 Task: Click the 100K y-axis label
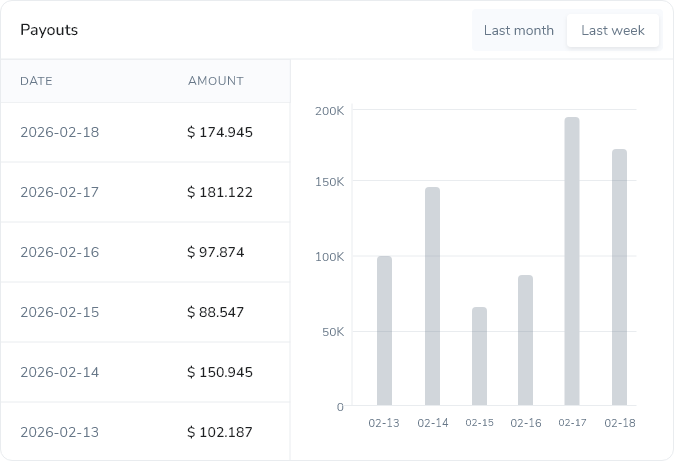tap(330, 257)
